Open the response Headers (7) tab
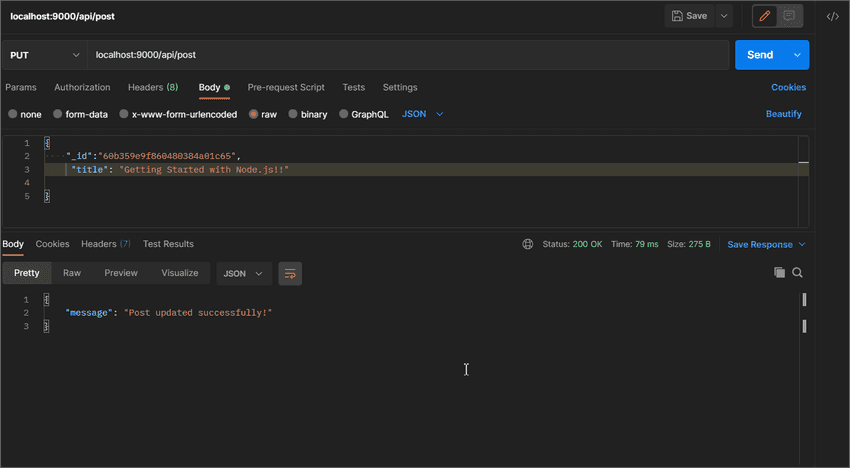This screenshot has width=850, height=468. [106, 244]
